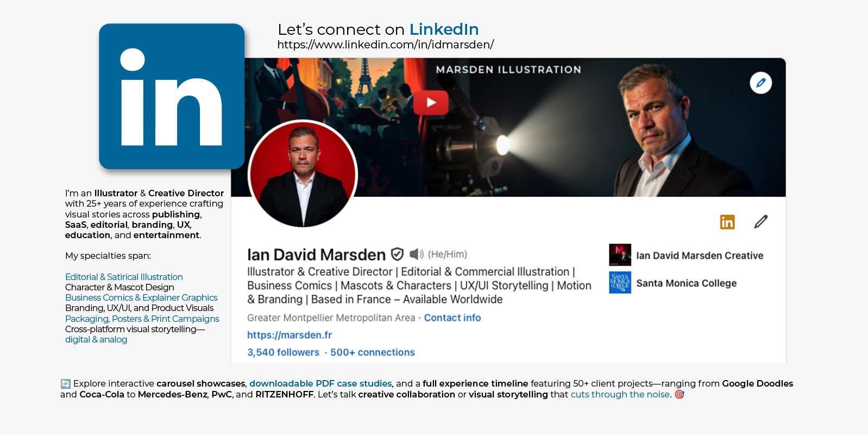Click Greater Montpellier Metropolitan Area text
Image resolution: width=868 pixels, height=435 pixels.
click(331, 318)
